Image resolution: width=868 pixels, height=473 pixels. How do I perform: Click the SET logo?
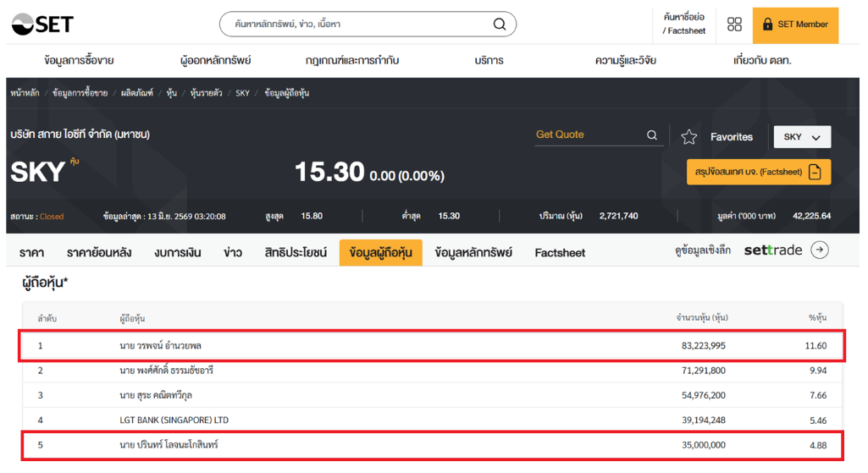(42, 25)
